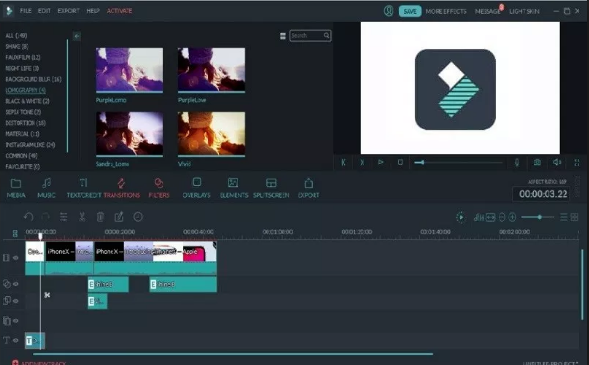Open the user account icon
The height and width of the screenshot is (365, 589).
pyautogui.click(x=388, y=11)
